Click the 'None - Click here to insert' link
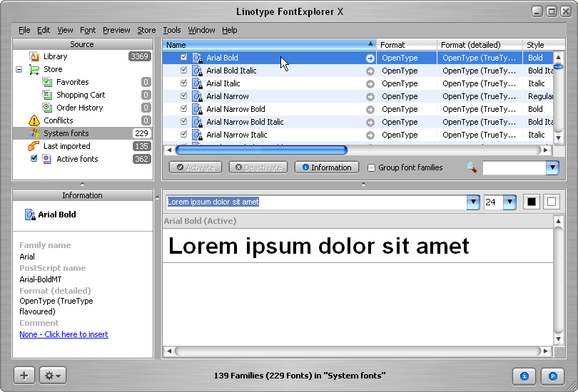 point(64,334)
